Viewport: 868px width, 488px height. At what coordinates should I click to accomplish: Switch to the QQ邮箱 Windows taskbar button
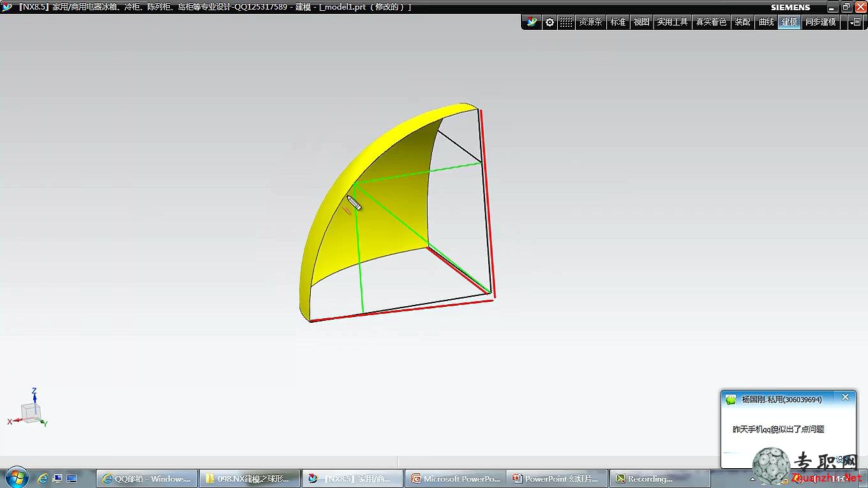coord(147,478)
